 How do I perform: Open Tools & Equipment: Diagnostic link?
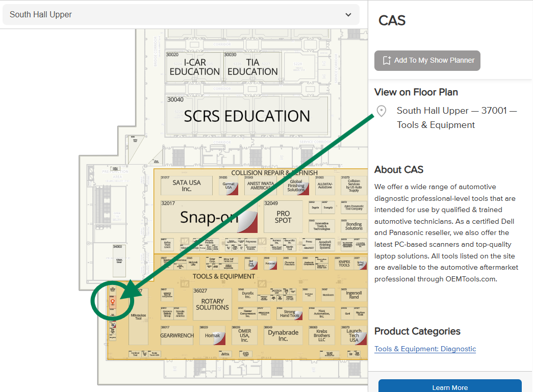pyautogui.click(x=425, y=349)
